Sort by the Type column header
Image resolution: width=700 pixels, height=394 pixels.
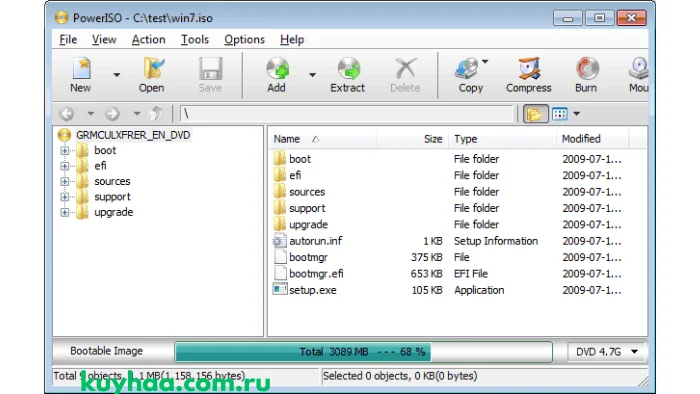(x=503, y=139)
